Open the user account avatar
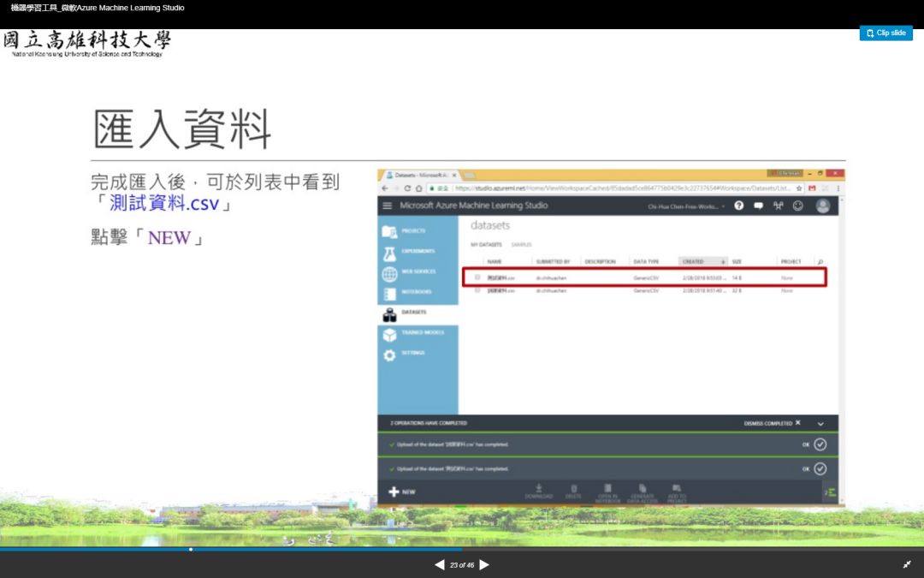The width and height of the screenshot is (924, 578). [x=823, y=206]
